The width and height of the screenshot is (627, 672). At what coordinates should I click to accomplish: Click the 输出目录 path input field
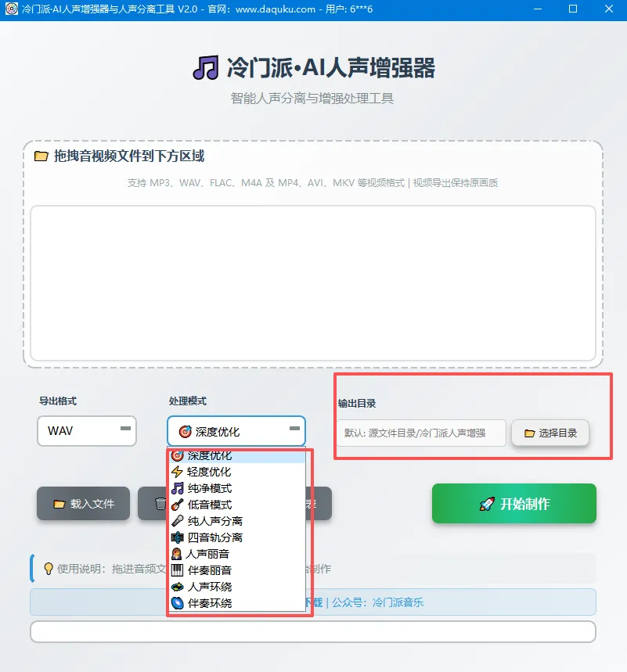(421, 433)
